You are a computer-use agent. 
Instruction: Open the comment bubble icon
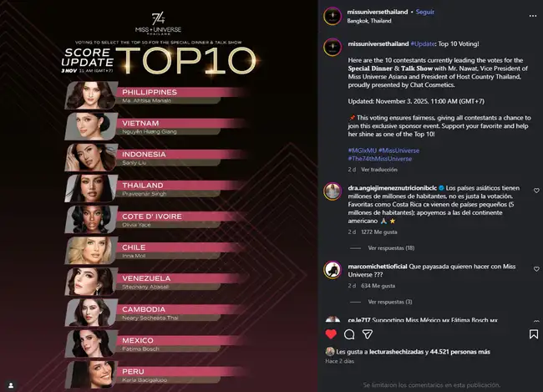tap(349, 334)
